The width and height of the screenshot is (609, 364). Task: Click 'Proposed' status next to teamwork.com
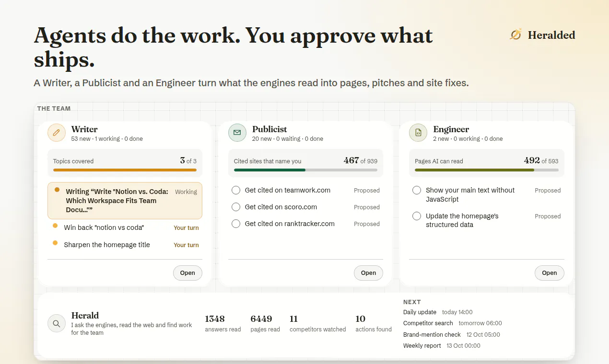[367, 191]
